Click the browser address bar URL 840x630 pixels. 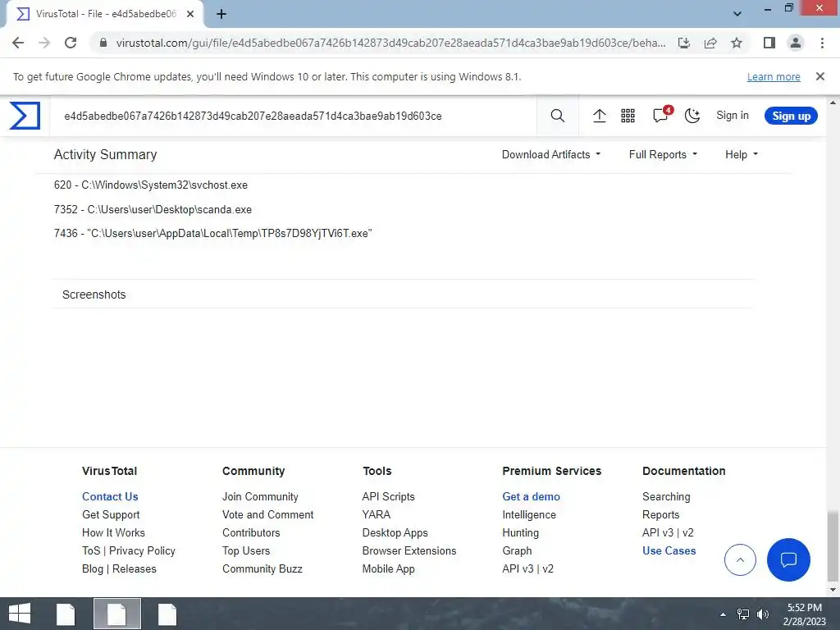390,43
